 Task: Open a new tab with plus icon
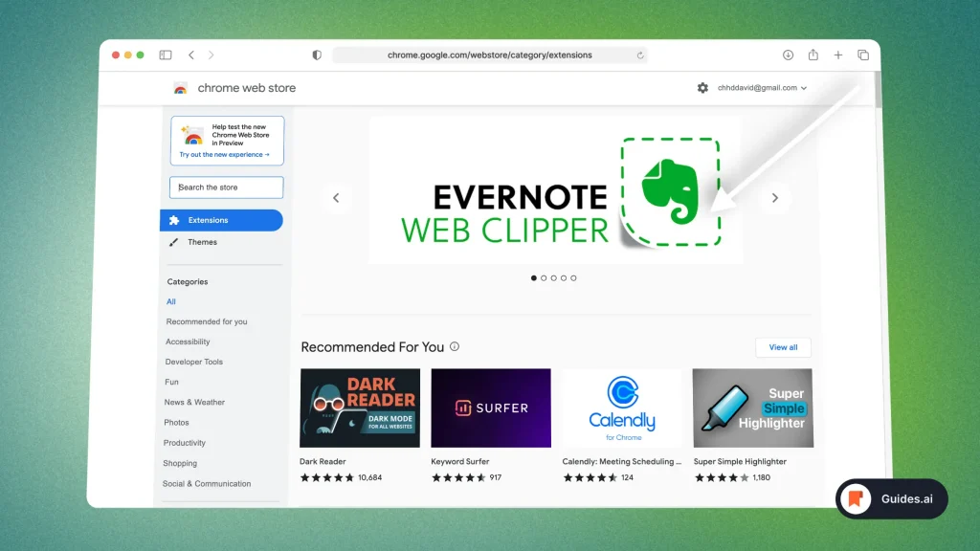point(838,55)
